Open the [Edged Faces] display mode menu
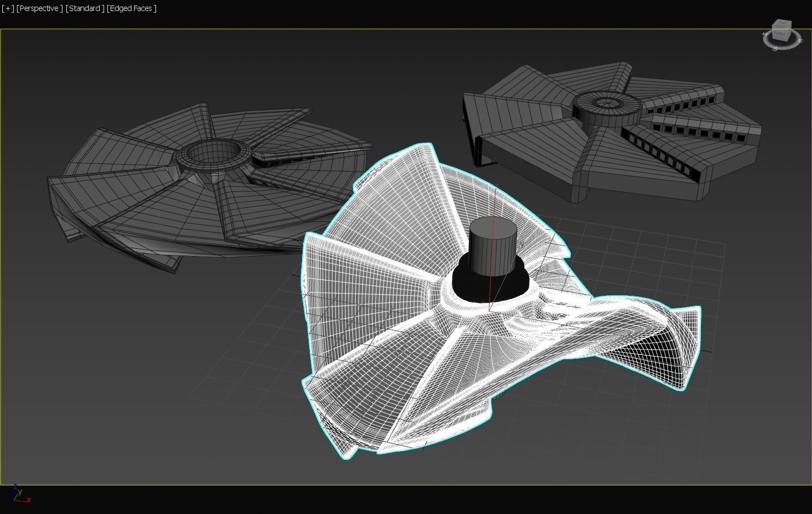812x514 pixels. click(131, 8)
